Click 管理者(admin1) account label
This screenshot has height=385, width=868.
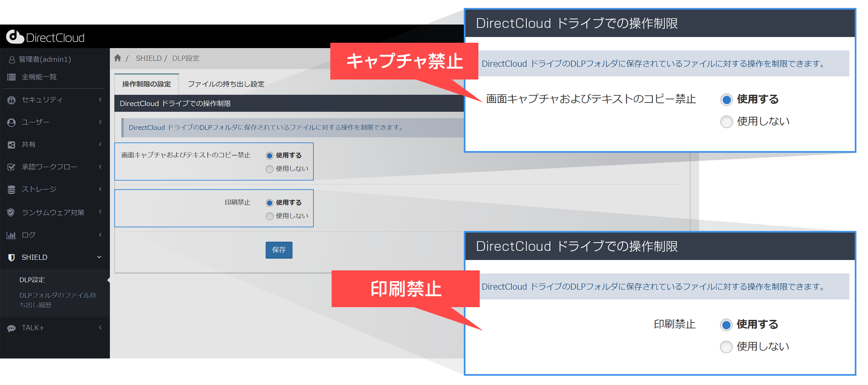pyautogui.click(x=45, y=59)
